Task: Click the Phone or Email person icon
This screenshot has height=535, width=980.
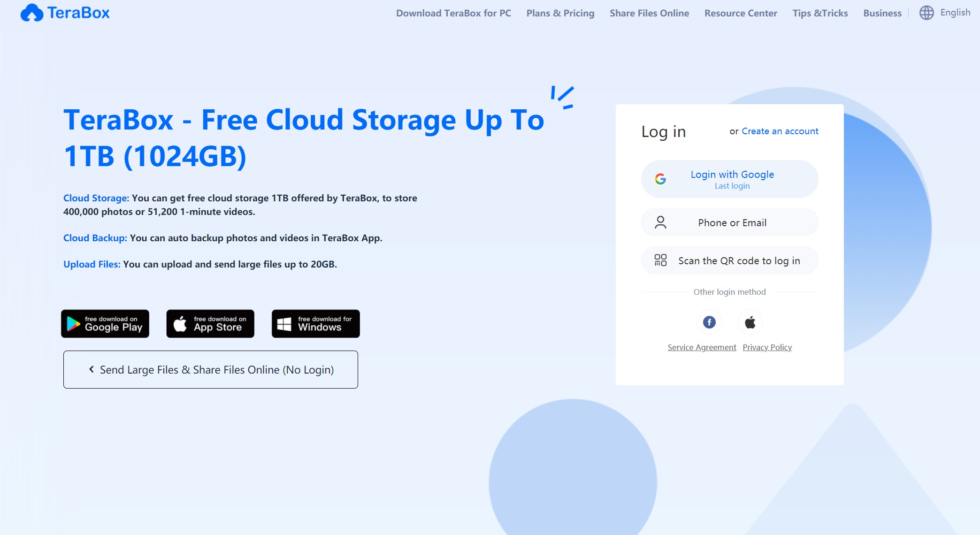Action: [x=660, y=222]
